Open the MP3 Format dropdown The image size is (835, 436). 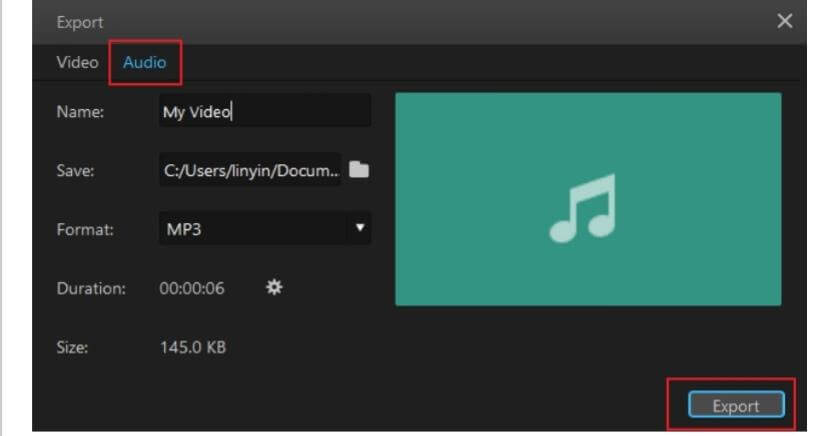pos(265,229)
